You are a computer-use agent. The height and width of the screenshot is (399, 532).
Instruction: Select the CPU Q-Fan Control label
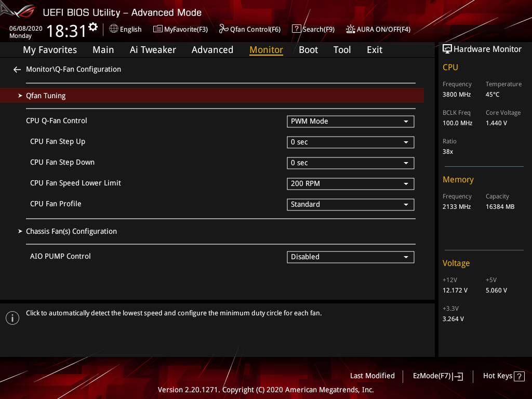(x=56, y=121)
